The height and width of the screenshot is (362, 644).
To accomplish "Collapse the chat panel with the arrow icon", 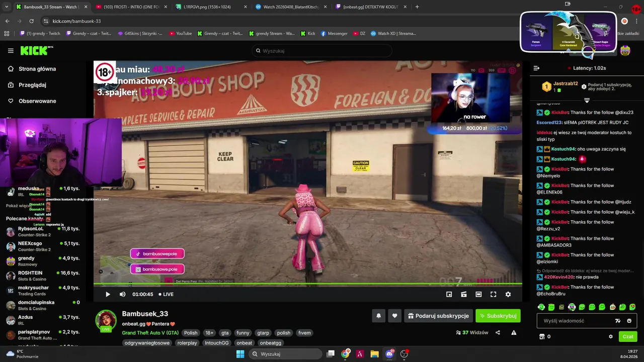I will (x=536, y=68).
